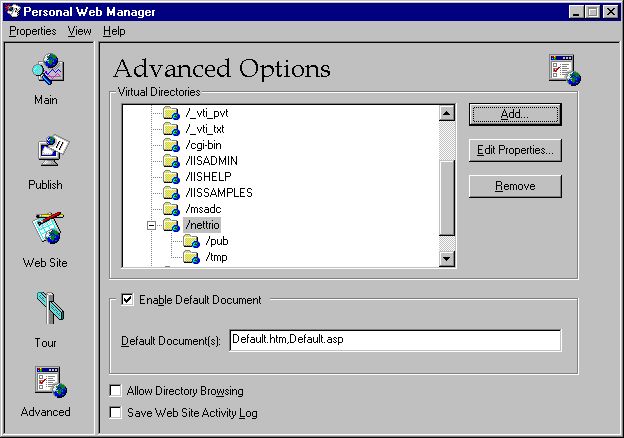Open the Publish wizard icon

46,153
